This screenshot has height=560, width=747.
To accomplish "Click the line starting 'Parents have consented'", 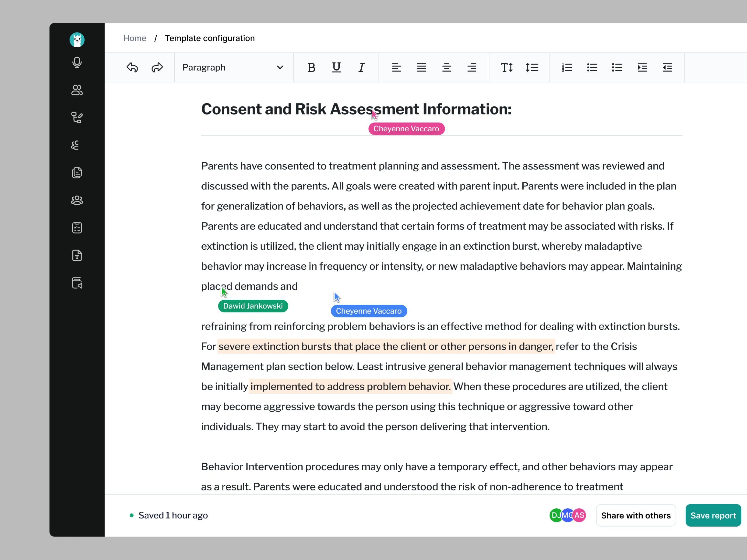I will [x=433, y=166].
